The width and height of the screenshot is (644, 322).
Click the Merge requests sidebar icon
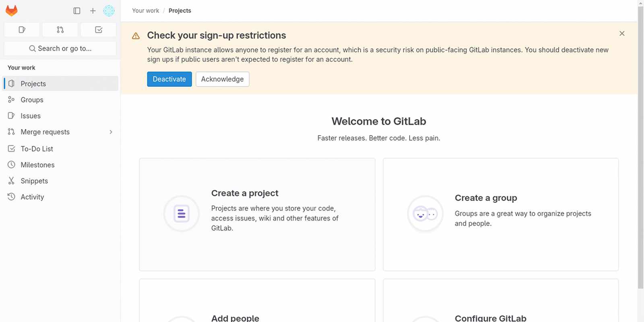(x=11, y=132)
